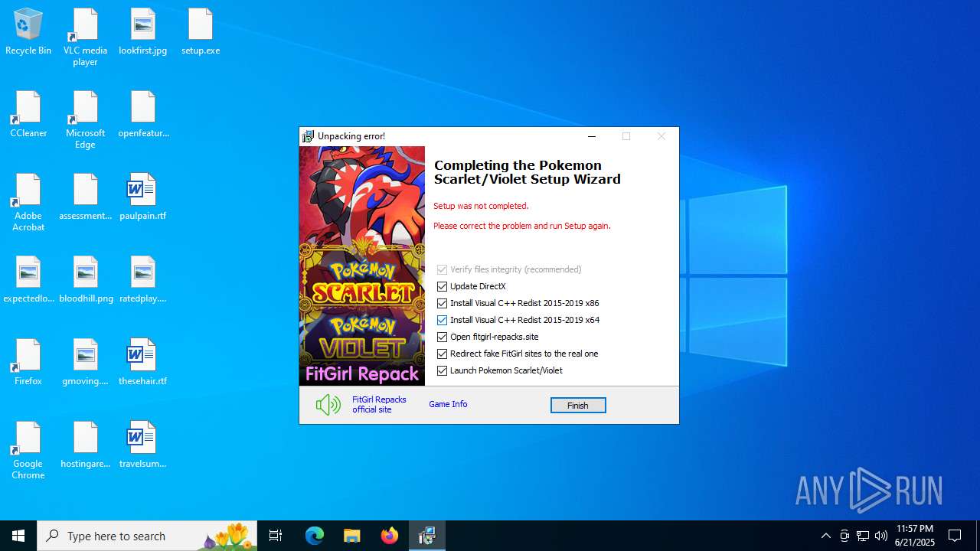The height and width of the screenshot is (551, 980).
Task: Open the Game Info link
Action: pos(448,404)
